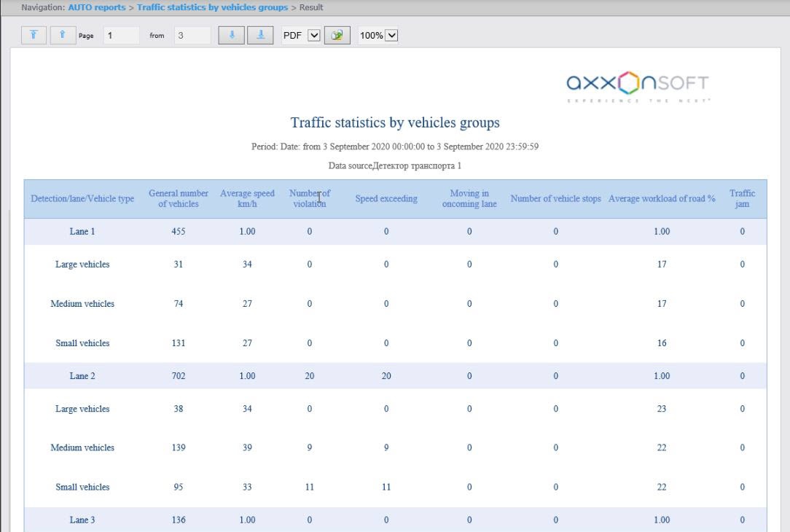
Task: Click the Speed exceeding column header
Action: 386,199
